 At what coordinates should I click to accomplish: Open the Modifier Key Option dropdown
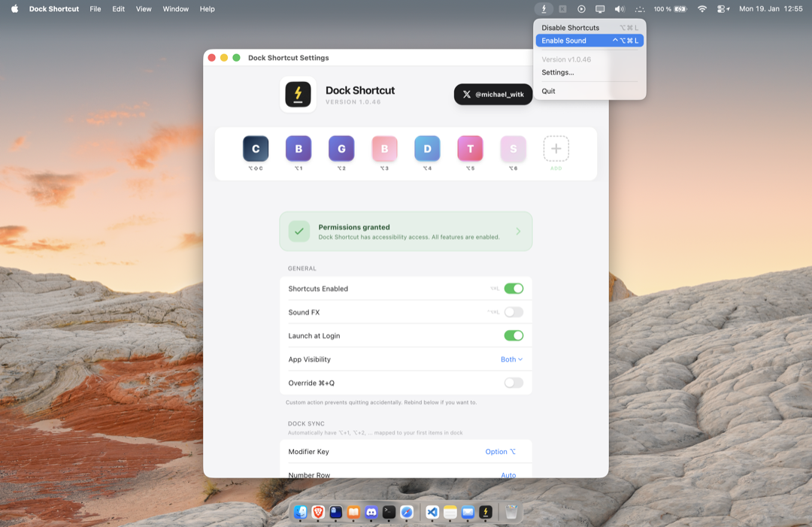point(501,451)
